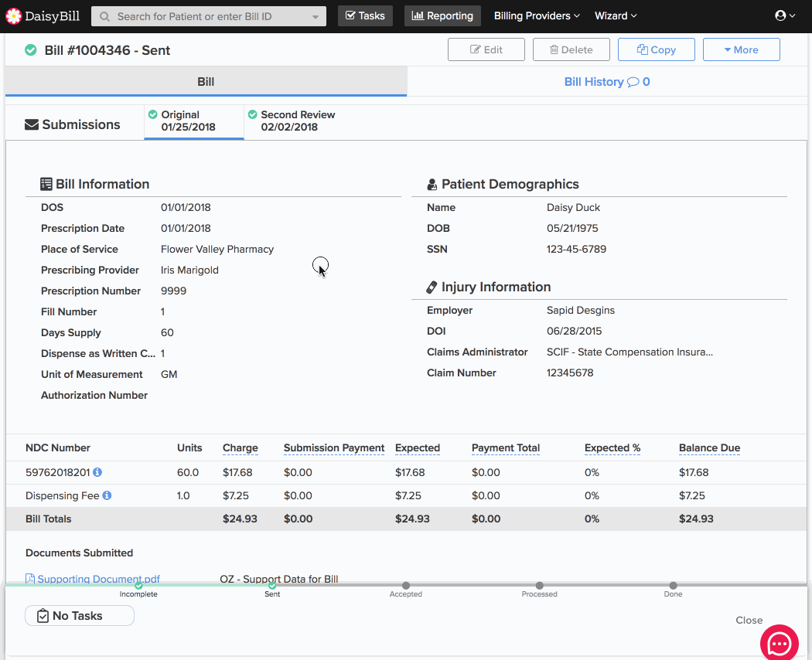Click the green check icon beside Bill #1004346
This screenshot has width=812, height=660.
31,50
